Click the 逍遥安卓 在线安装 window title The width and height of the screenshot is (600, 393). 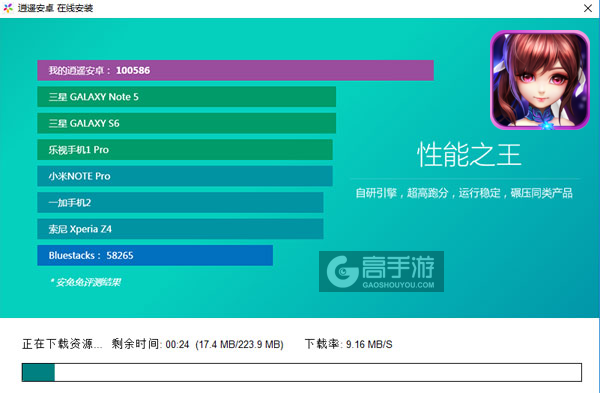pos(55,8)
